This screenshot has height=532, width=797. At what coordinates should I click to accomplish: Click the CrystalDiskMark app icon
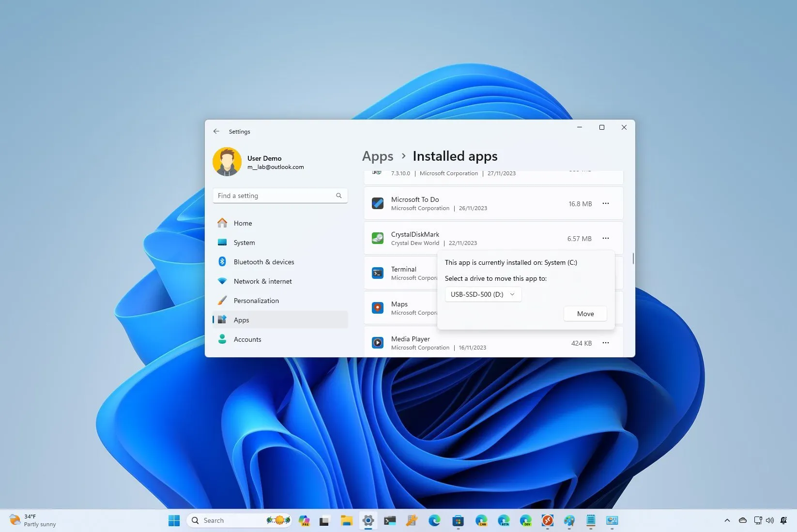click(x=378, y=238)
